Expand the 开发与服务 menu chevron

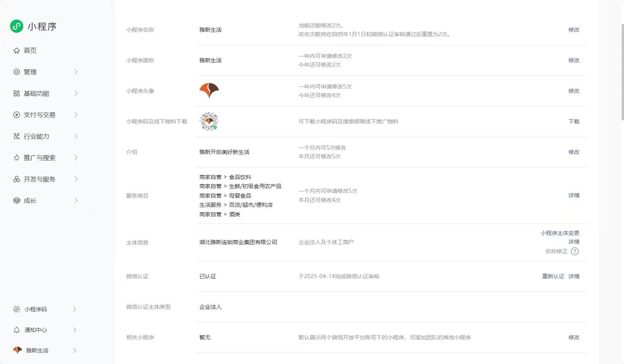pyautogui.click(x=76, y=179)
